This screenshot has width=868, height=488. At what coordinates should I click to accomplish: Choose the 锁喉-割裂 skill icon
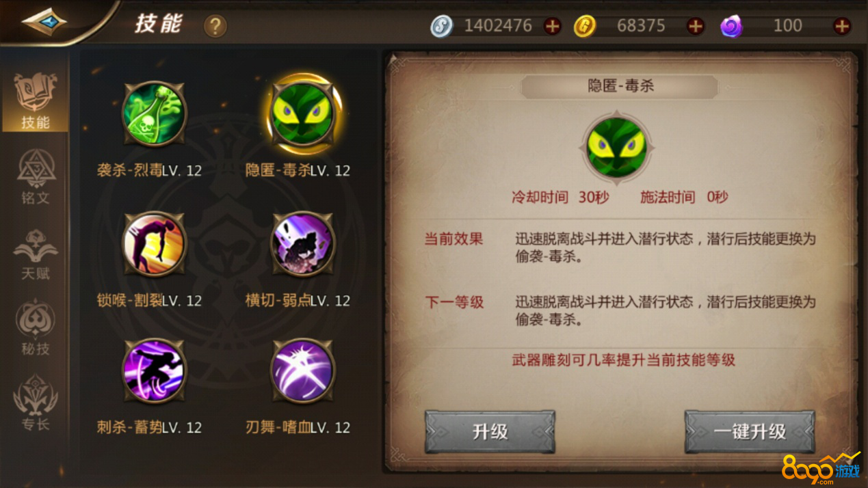(x=154, y=244)
